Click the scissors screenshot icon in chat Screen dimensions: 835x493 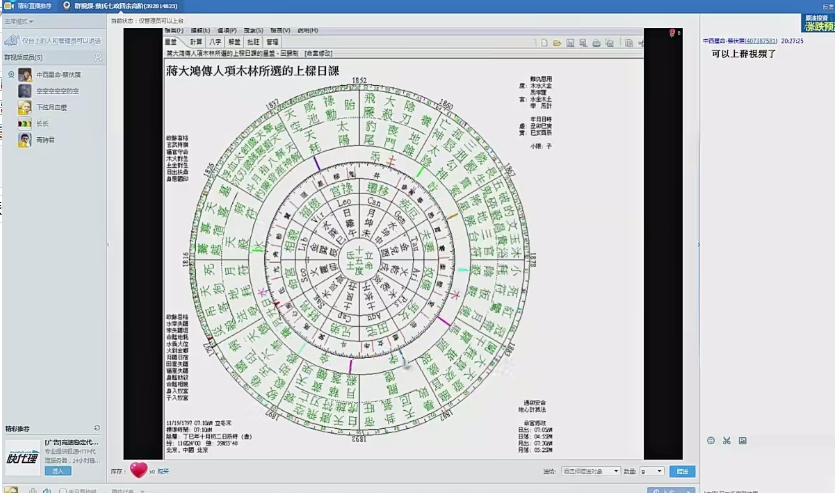click(726, 440)
